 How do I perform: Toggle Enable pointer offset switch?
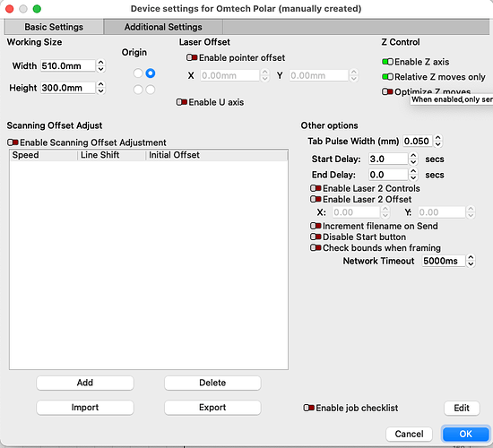192,57
